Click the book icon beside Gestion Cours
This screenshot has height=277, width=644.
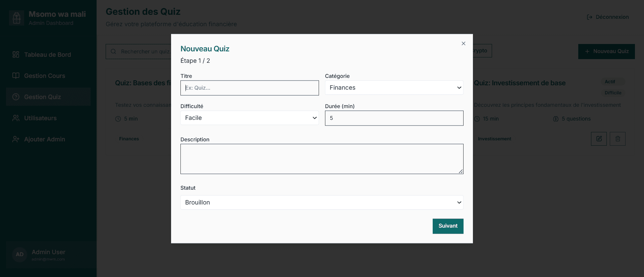point(16,76)
